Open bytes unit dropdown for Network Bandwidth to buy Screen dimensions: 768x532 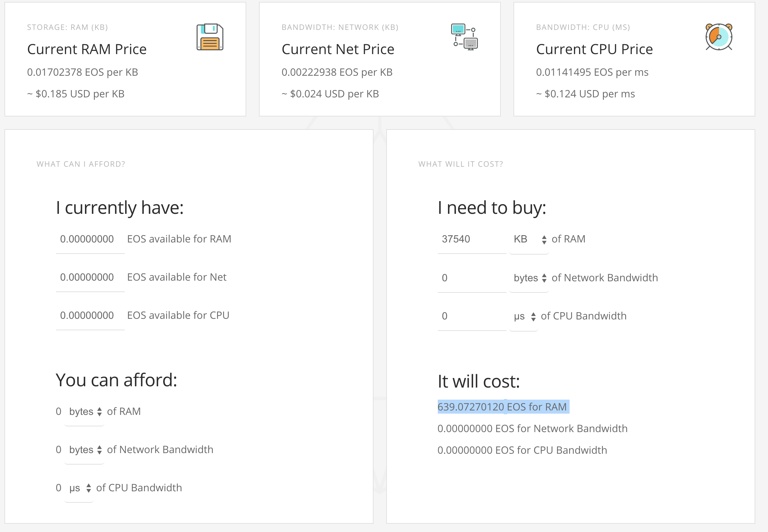tap(529, 278)
